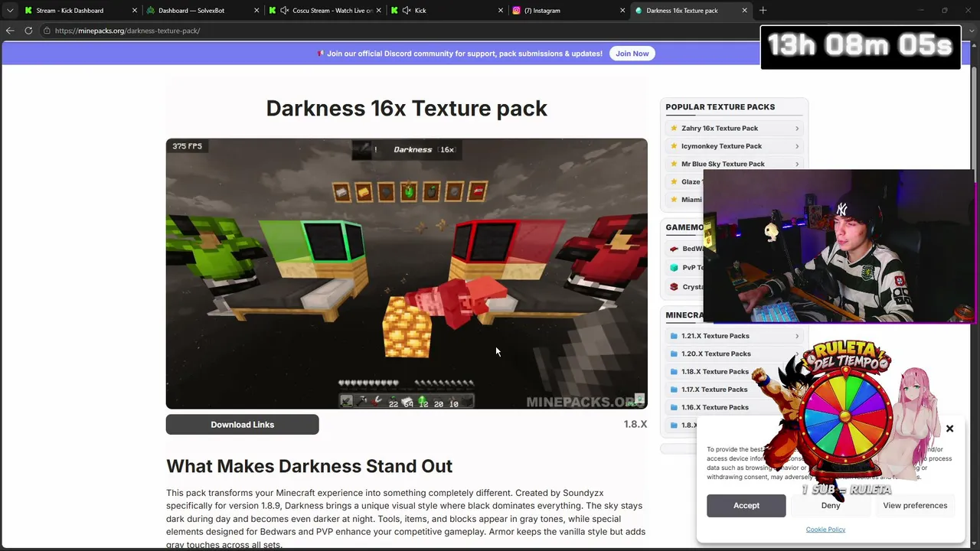Close the Stream - Kick Dashboard tab
980x551 pixels.
pos(135,11)
